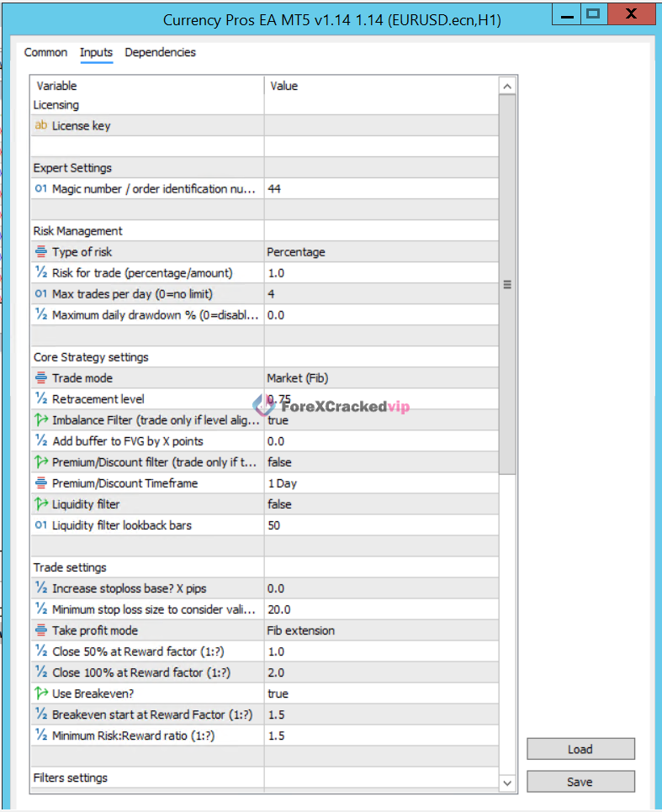Open Trade mode Market (Fib) dropdown

coord(380,378)
